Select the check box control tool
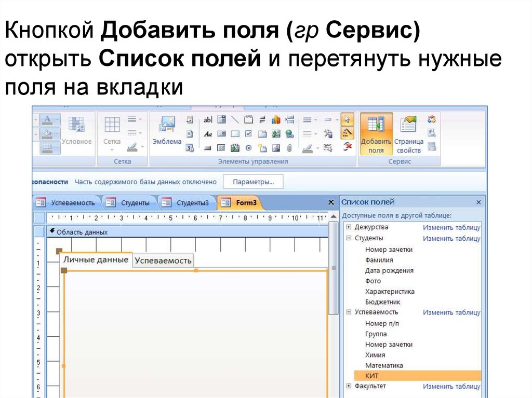This screenshot has width=532, height=398. tap(248, 134)
